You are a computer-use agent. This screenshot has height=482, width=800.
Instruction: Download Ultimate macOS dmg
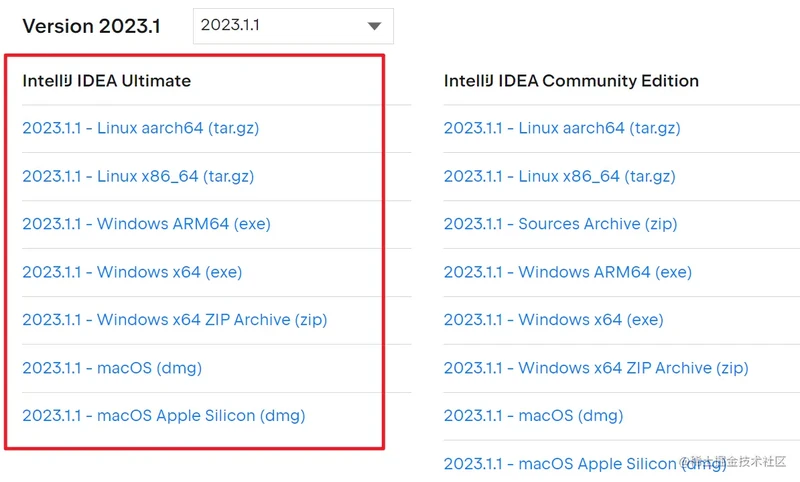(x=112, y=368)
